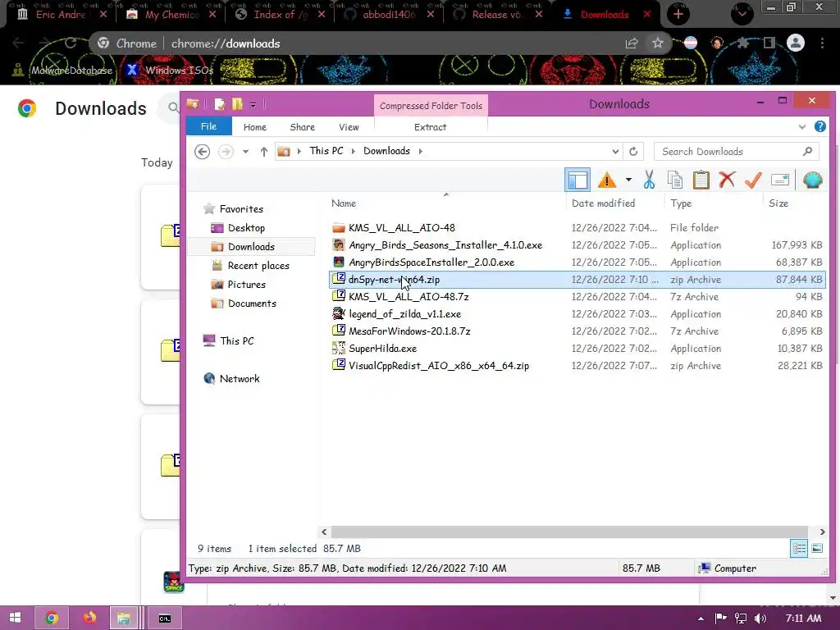Refresh the Downloads folder view
Image resolution: width=840 pixels, height=630 pixels.
[x=633, y=152]
